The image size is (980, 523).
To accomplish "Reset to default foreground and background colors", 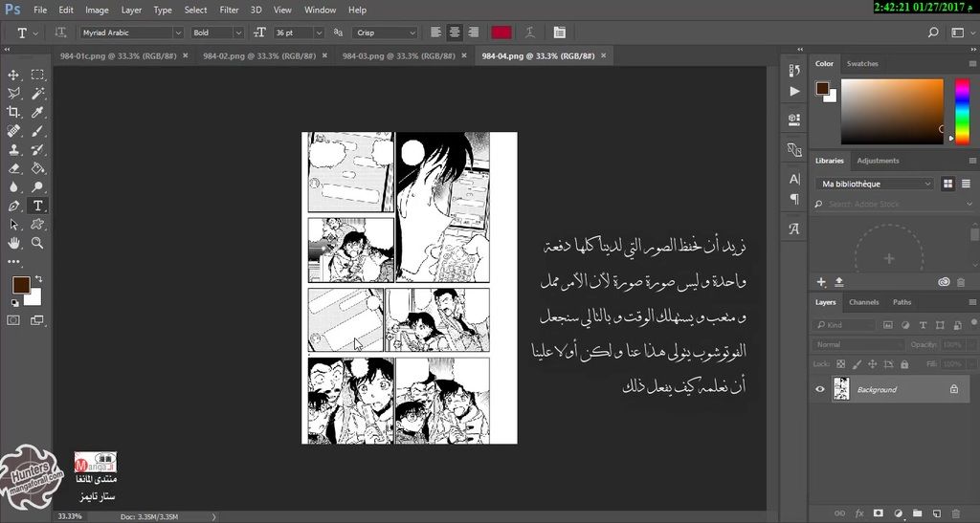I will pyautogui.click(x=14, y=303).
